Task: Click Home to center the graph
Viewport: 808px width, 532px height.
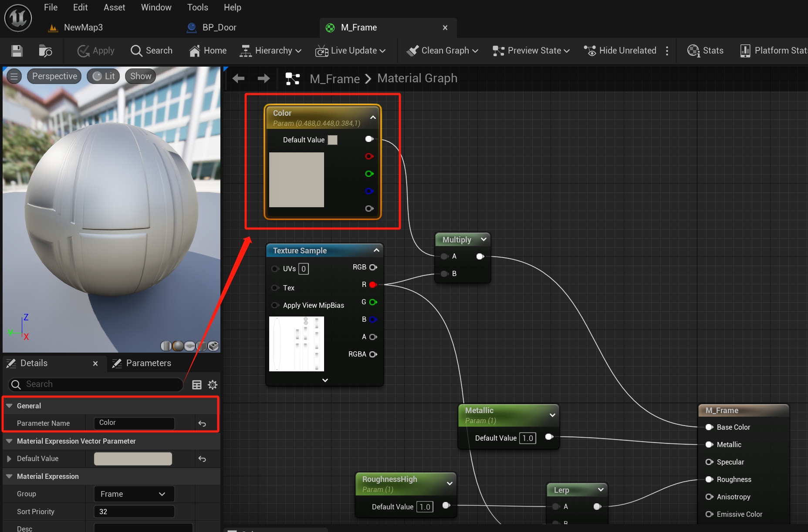Action: tap(208, 51)
